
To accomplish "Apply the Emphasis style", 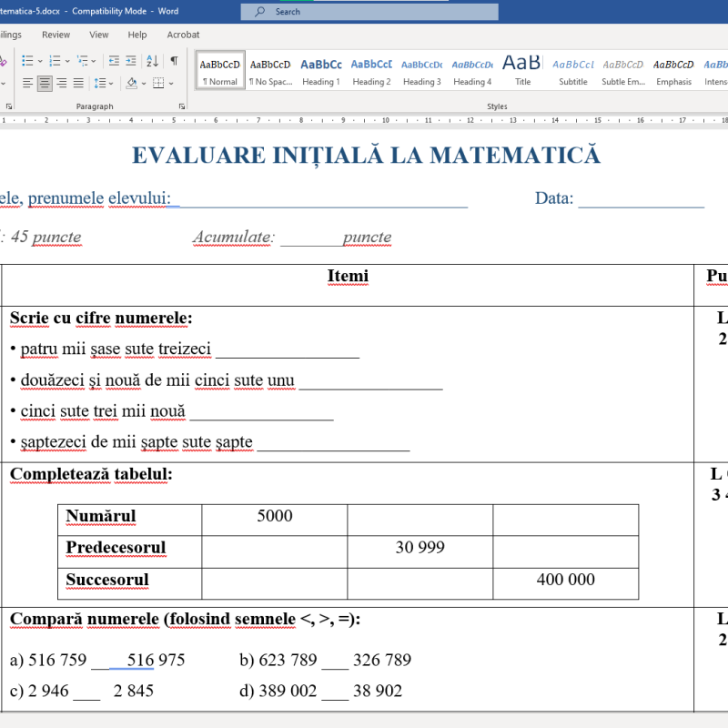I will click(673, 71).
